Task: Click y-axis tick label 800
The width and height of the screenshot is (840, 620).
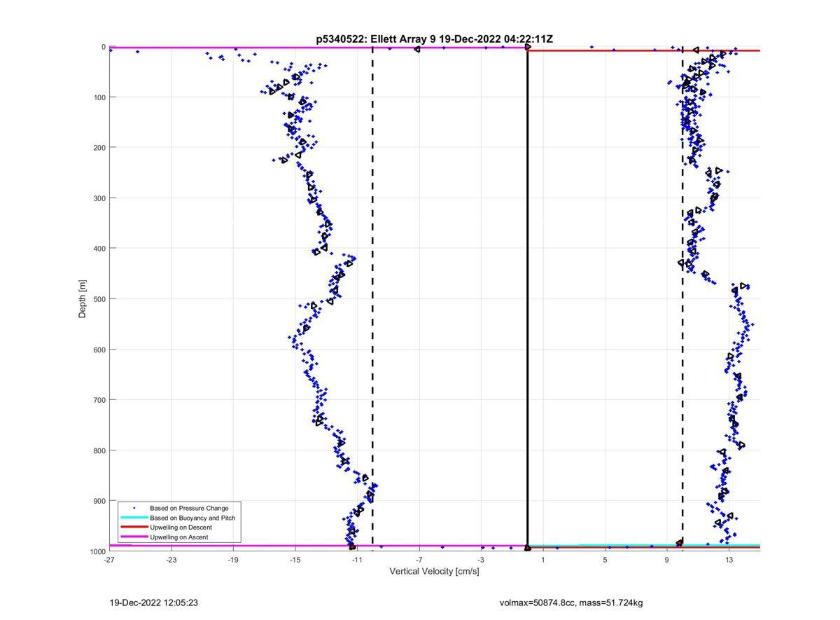Action: [x=99, y=450]
